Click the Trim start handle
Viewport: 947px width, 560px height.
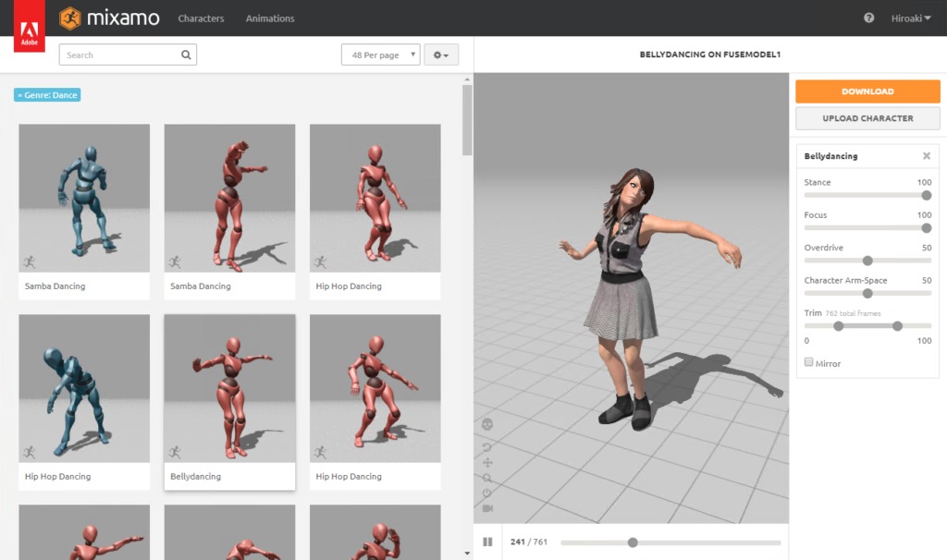coord(838,326)
